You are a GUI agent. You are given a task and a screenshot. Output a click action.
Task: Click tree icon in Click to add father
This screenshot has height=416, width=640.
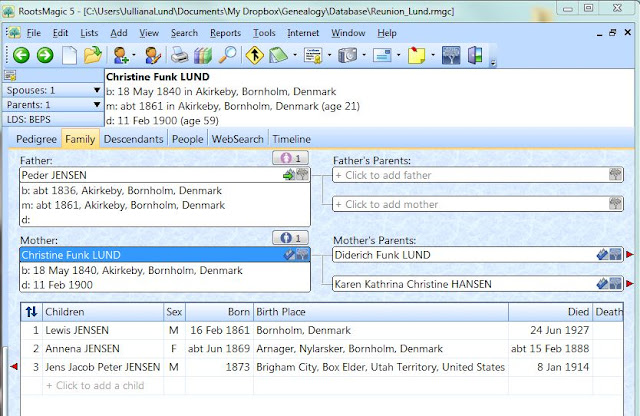[x=616, y=175]
